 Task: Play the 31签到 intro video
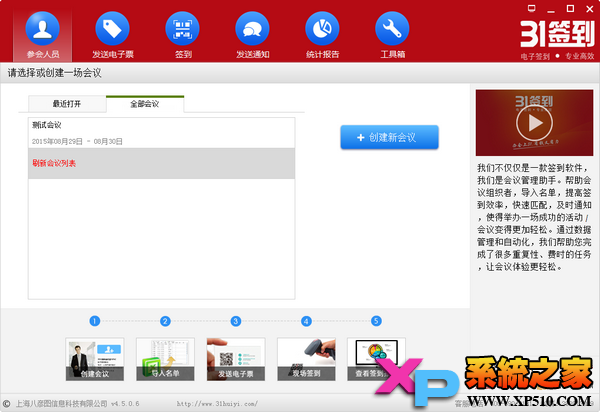pos(534,123)
